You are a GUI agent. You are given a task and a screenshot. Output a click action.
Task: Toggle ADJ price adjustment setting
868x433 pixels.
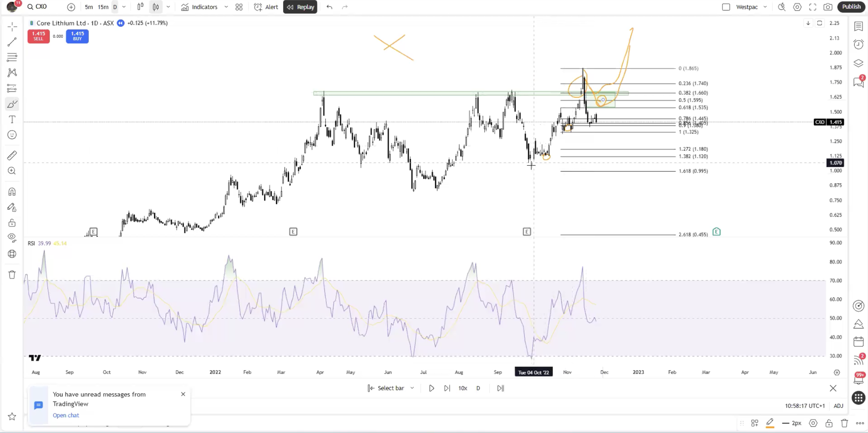pos(838,406)
